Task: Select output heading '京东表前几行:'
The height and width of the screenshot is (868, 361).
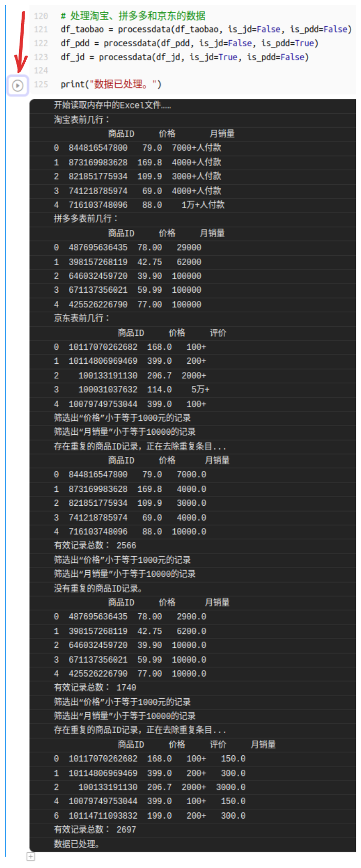Action: (x=82, y=318)
